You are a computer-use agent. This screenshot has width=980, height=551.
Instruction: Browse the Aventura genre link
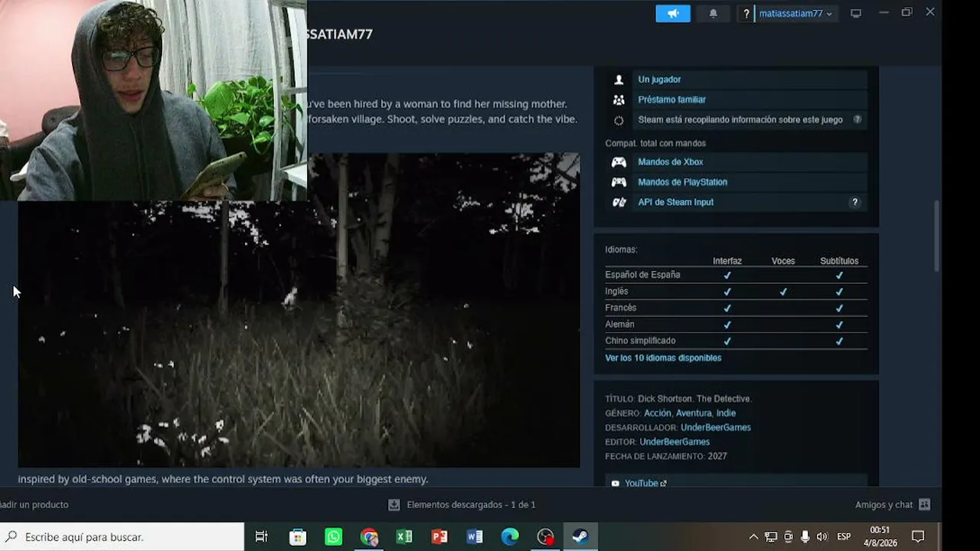pos(694,413)
